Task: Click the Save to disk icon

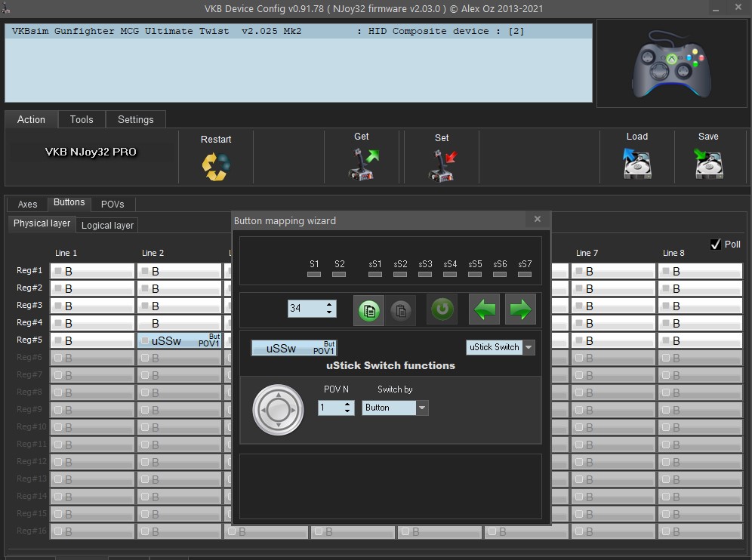Action: coord(708,164)
